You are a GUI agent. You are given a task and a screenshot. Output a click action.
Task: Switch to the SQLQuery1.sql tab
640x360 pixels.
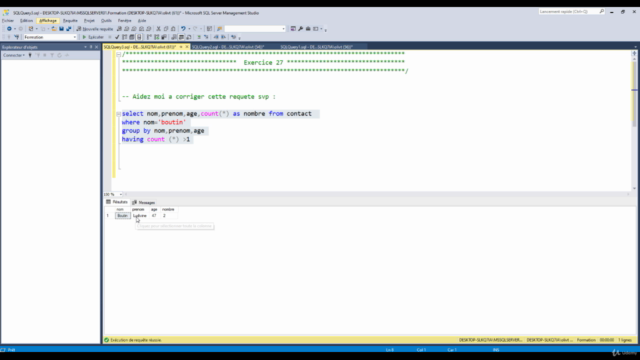pos(316,47)
